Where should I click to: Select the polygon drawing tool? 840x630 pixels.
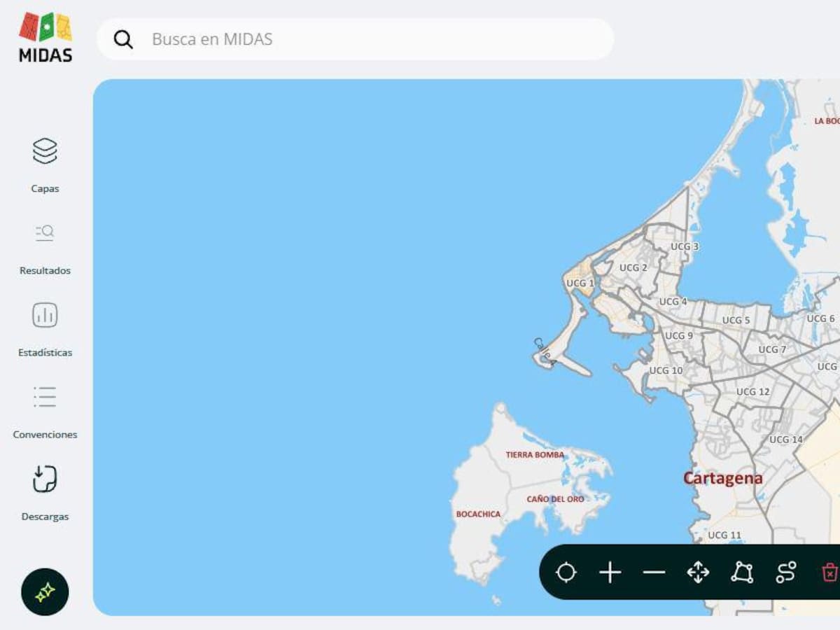(x=740, y=573)
